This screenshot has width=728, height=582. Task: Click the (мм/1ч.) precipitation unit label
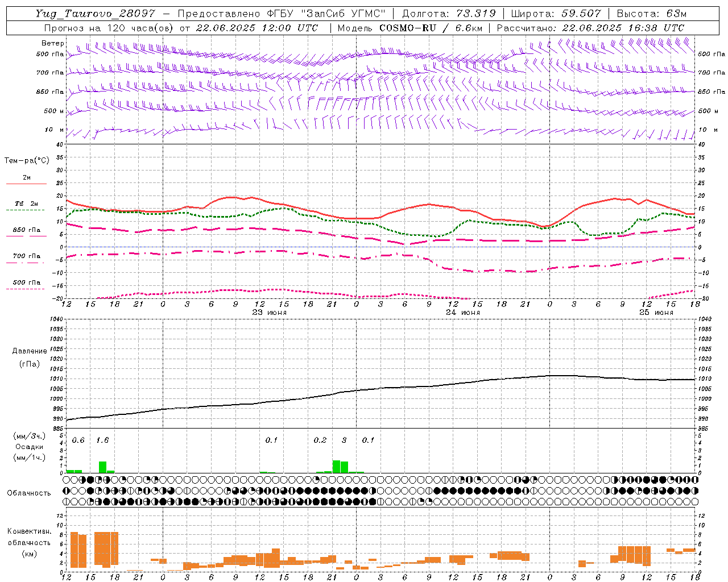[x=30, y=458]
